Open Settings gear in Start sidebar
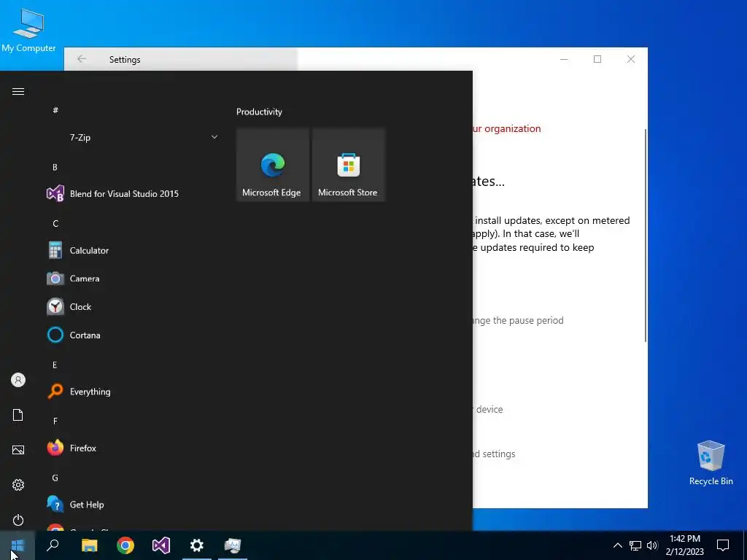The image size is (747, 560). (18, 485)
